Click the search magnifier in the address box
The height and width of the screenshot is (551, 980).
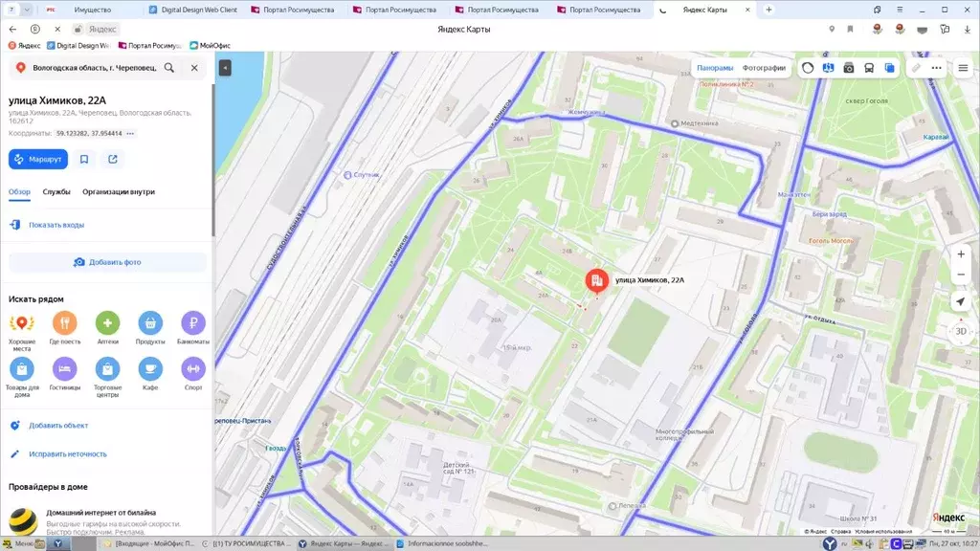(x=169, y=68)
